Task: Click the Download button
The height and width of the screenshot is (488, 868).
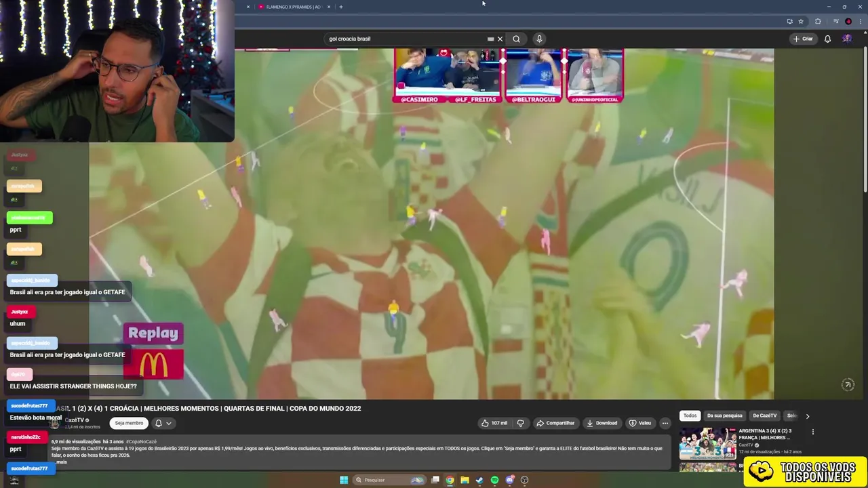Action: 601,423
